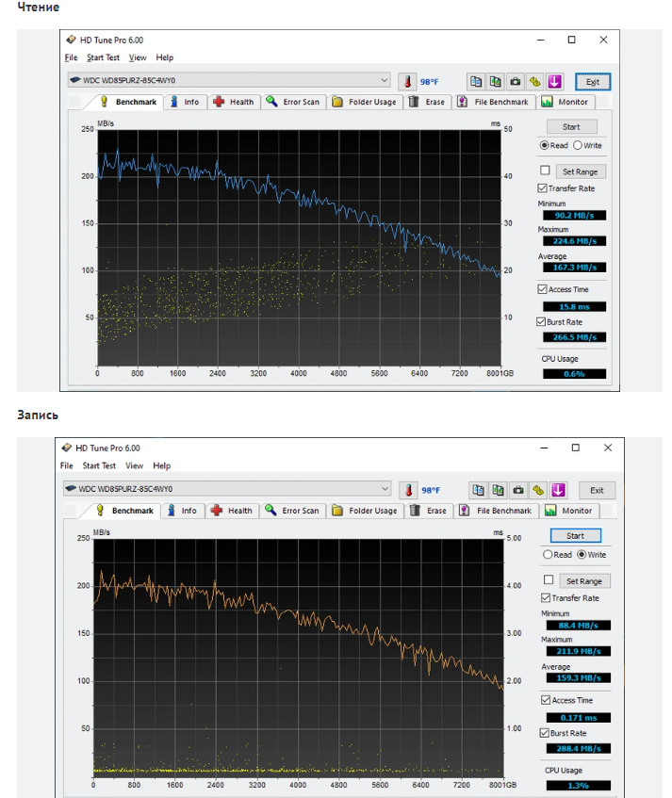Click HD Tune Pro title icon of the top window
This screenshot has height=798, width=672.
point(72,40)
